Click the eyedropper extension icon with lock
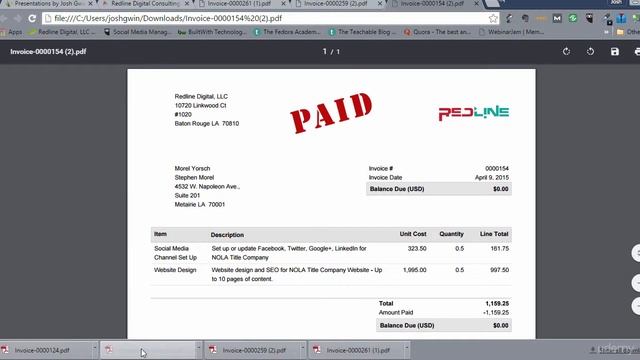640x360 pixels. click(608, 19)
